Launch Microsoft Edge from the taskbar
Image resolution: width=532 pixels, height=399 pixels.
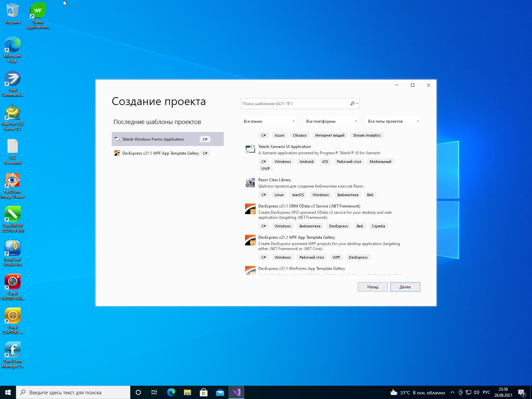click(171, 392)
